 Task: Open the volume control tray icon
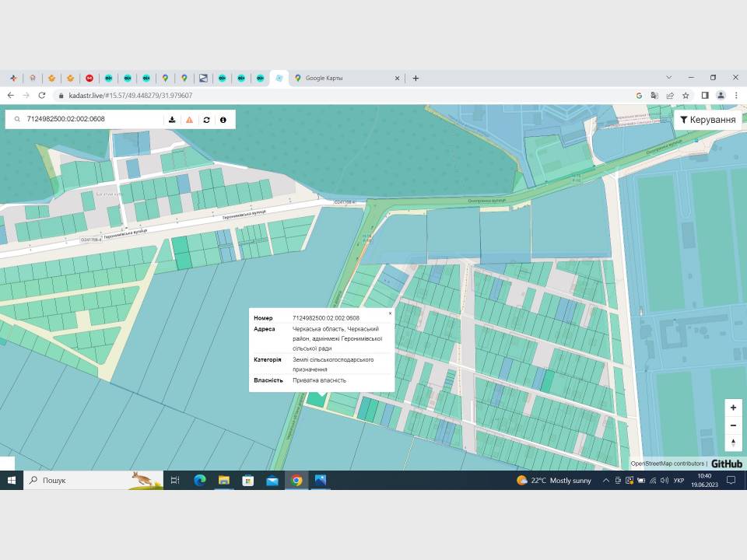coord(665,481)
